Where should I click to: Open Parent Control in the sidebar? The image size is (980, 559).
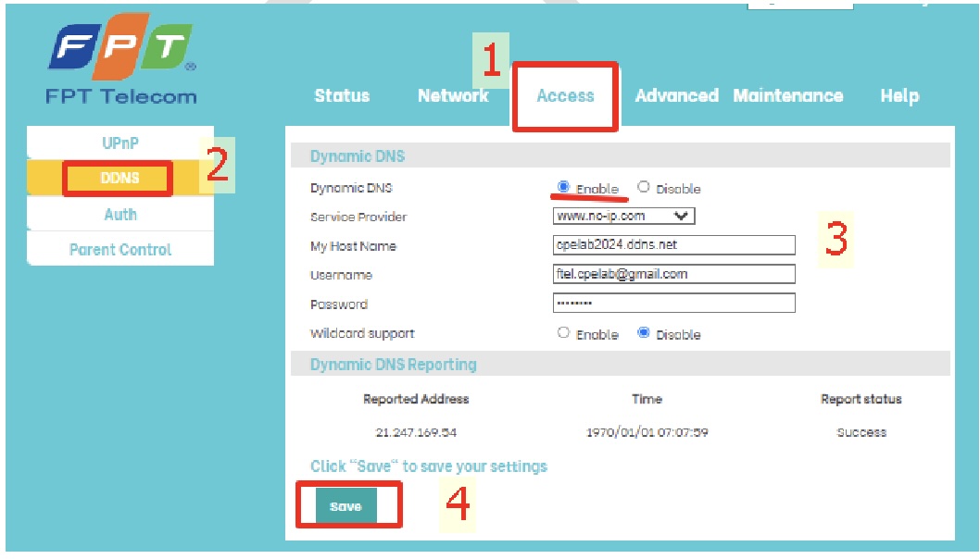[x=120, y=249]
